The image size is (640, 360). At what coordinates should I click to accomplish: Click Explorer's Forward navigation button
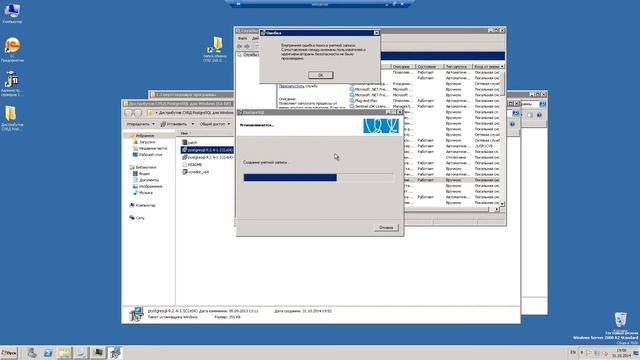pyautogui.click(x=138, y=113)
